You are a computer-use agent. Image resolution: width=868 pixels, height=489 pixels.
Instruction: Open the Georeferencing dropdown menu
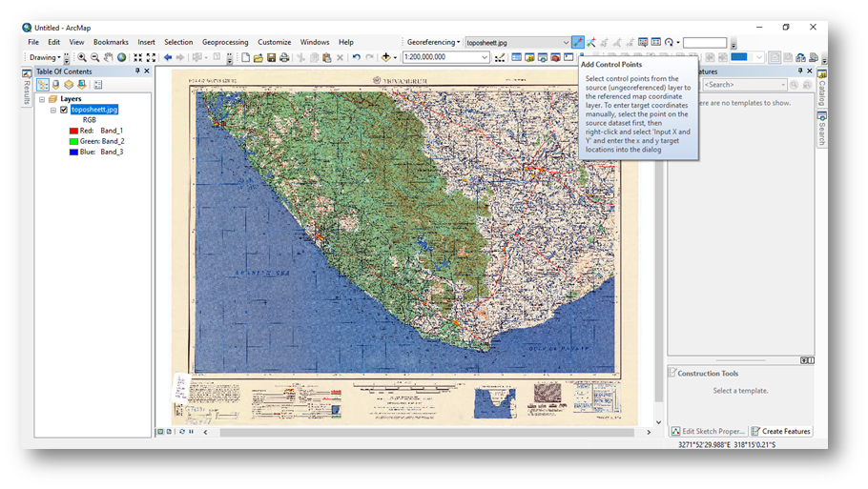[433, 42]
